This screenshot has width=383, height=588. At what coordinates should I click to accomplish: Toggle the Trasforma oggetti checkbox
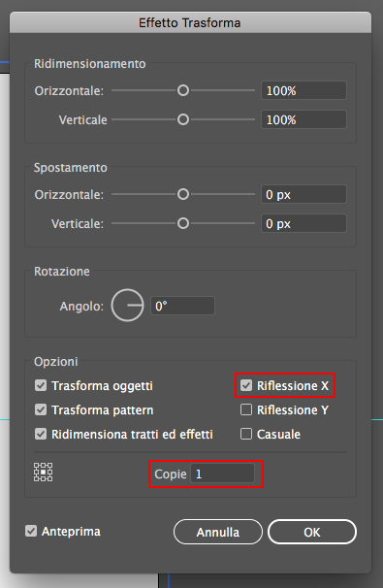[x=41, y=385]
